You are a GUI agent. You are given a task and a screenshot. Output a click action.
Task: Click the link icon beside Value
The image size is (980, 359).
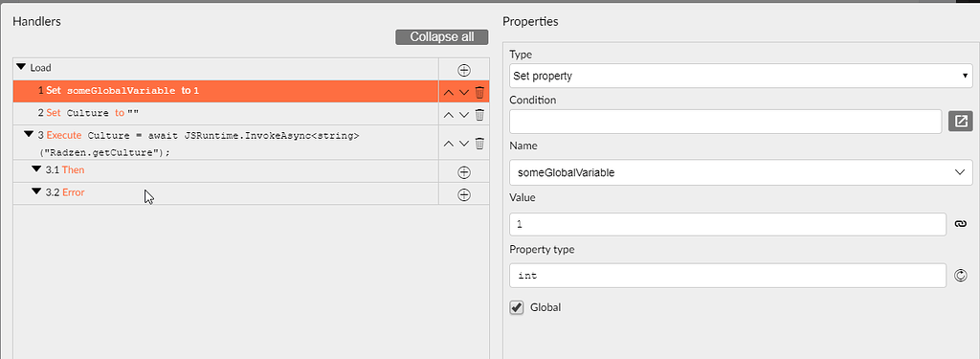tap(961, 224)
